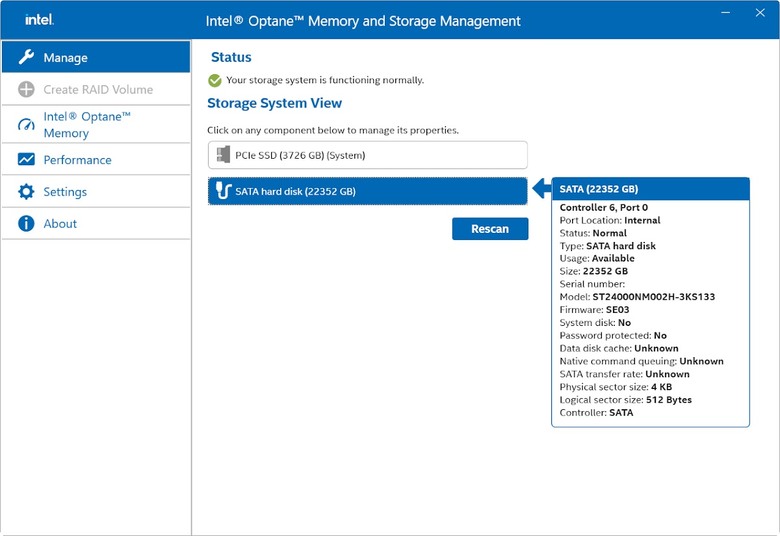Click the Type: SATA hard disk line
The width and height of the screenshot is (780, 536).
click(x=607, y=246)
